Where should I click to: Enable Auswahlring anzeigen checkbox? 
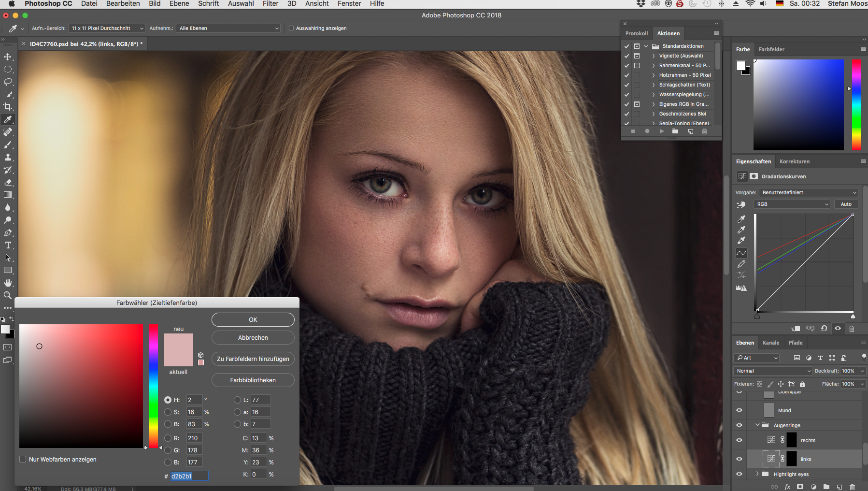point(291,28)
